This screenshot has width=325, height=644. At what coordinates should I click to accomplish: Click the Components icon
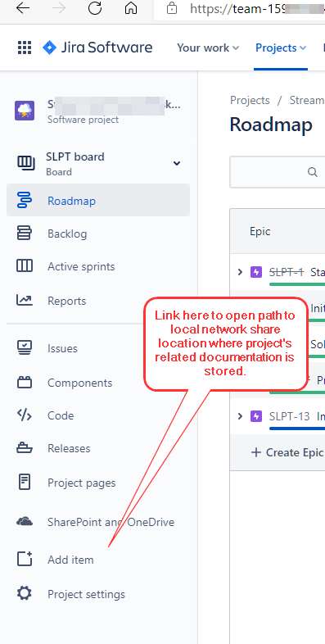[x=25, y=383]
